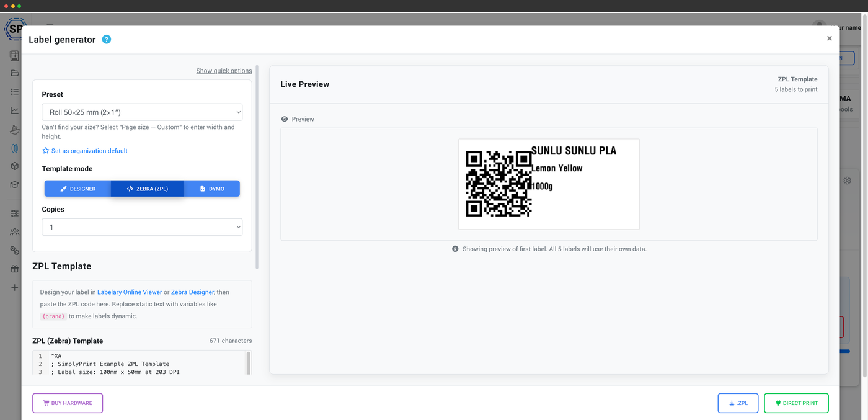
Task: Open the Zebra Designer link
Action: coord(192,292)
